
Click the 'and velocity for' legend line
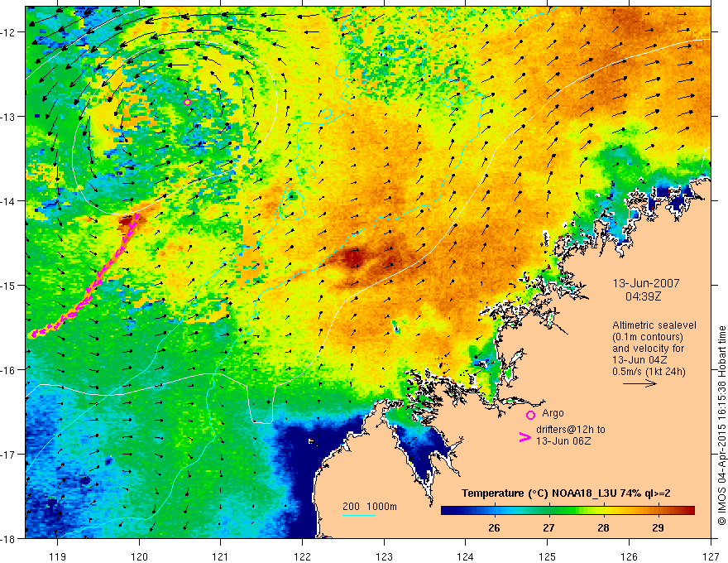point(648,349)
